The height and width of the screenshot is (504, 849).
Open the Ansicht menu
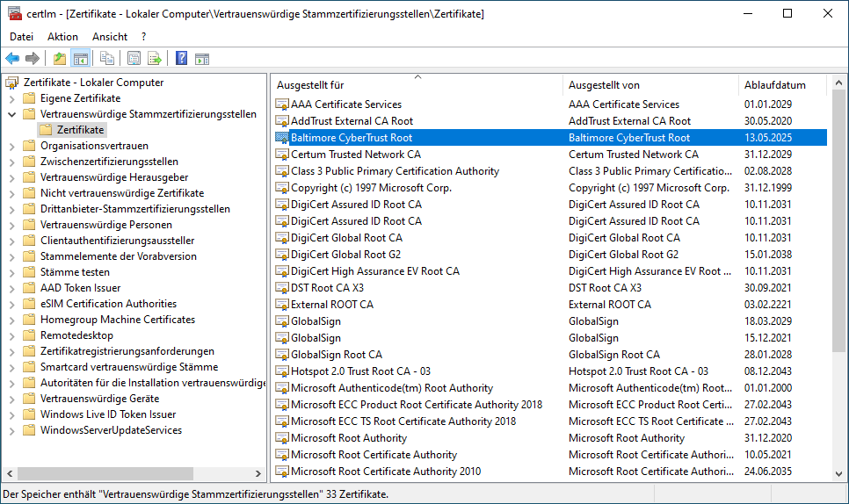[x=110, y=37]
